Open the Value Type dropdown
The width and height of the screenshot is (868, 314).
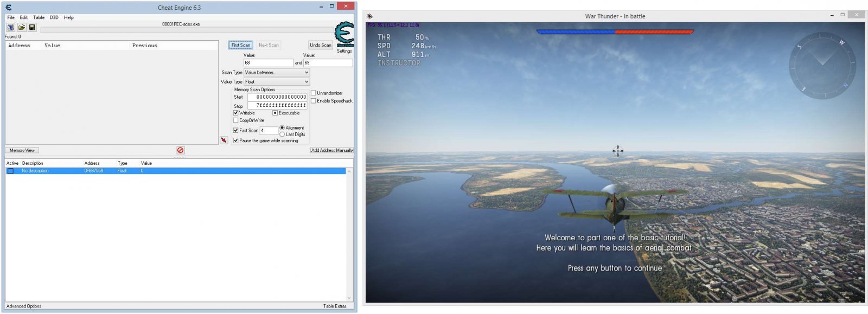click(276, 81)
